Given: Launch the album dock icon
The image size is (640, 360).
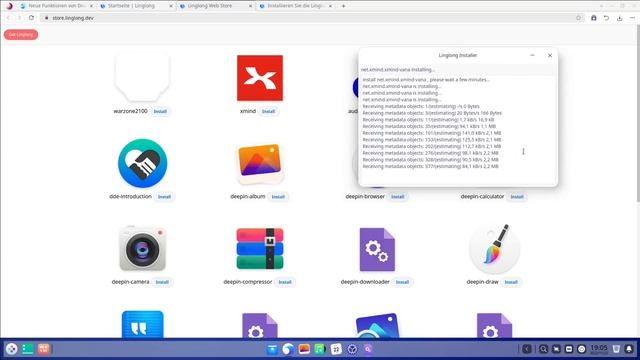Looking at the screenshot, I should tap(304, 349).
